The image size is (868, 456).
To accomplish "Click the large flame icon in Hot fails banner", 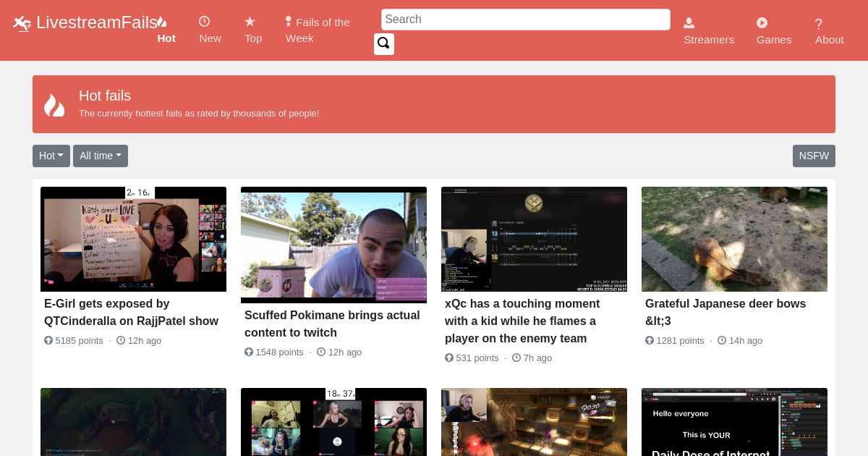I will pos(54,105).
